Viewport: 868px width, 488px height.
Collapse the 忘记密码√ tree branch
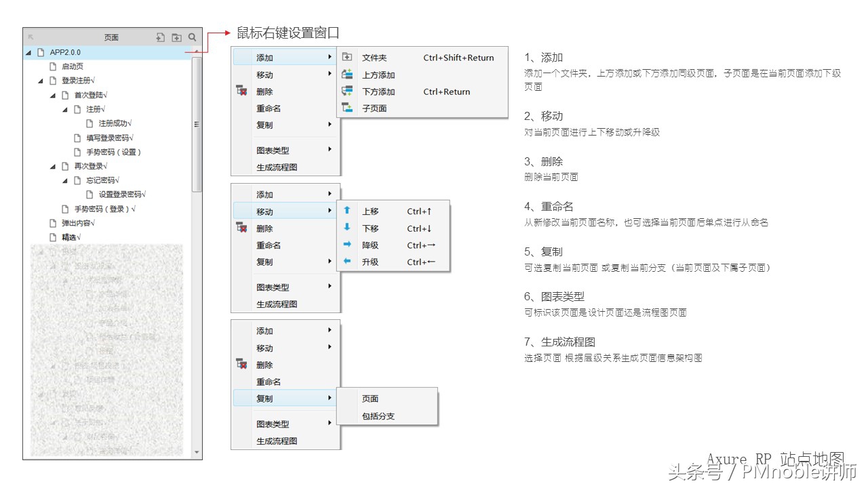pyautogui.click(x=64, y=180)
